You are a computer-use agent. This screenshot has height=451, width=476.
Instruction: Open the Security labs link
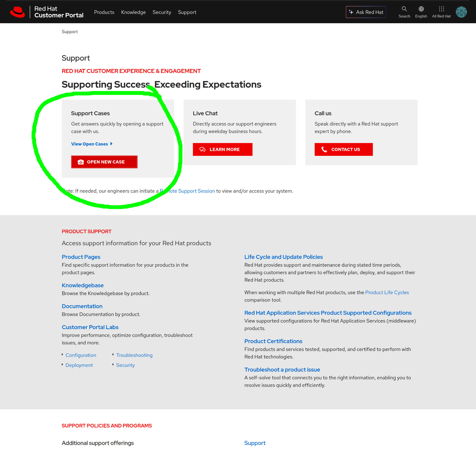(x=125, y=365)
